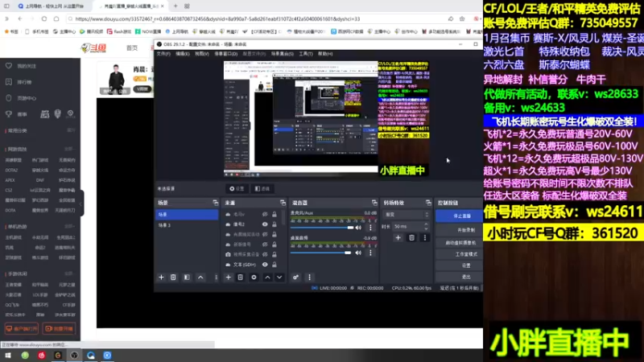The image size is (644, 362).
Task: Toggle visibility of 视频采集设备 source
Action: (x=265, y=254)
